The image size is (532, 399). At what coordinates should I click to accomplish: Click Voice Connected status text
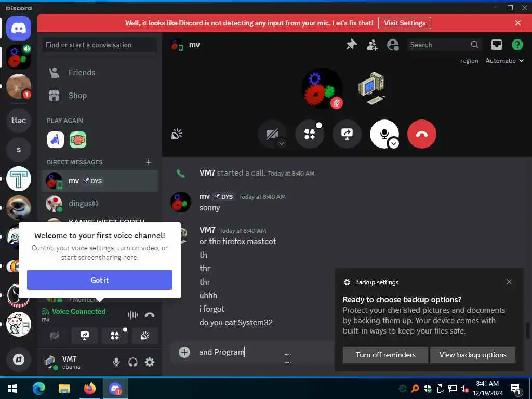click(x=79, y=311)
